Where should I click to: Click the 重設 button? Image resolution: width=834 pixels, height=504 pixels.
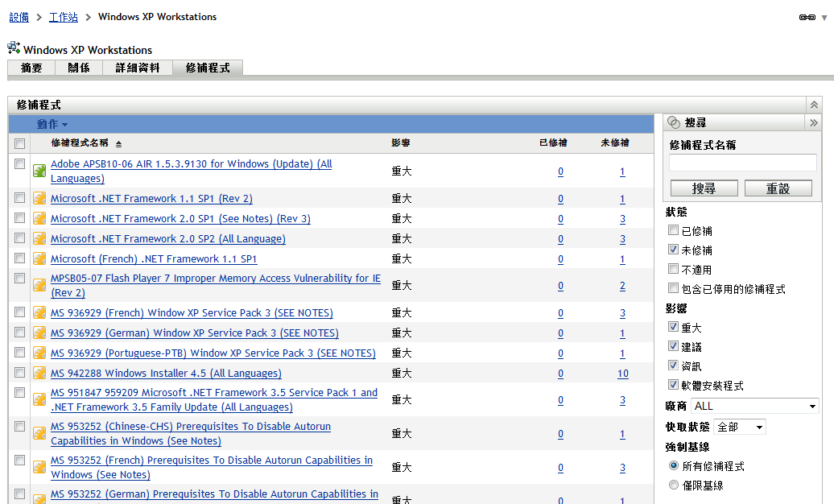tap(778, 188)
